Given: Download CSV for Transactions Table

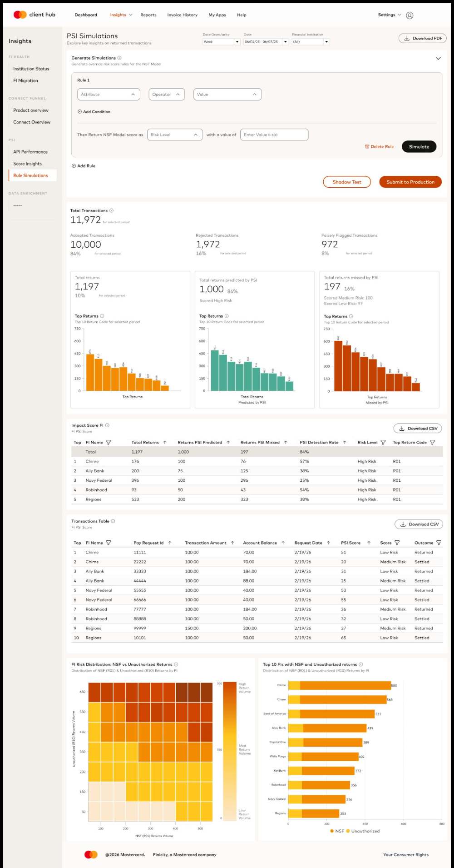Looking at the screenshot, I should [419, 524].
